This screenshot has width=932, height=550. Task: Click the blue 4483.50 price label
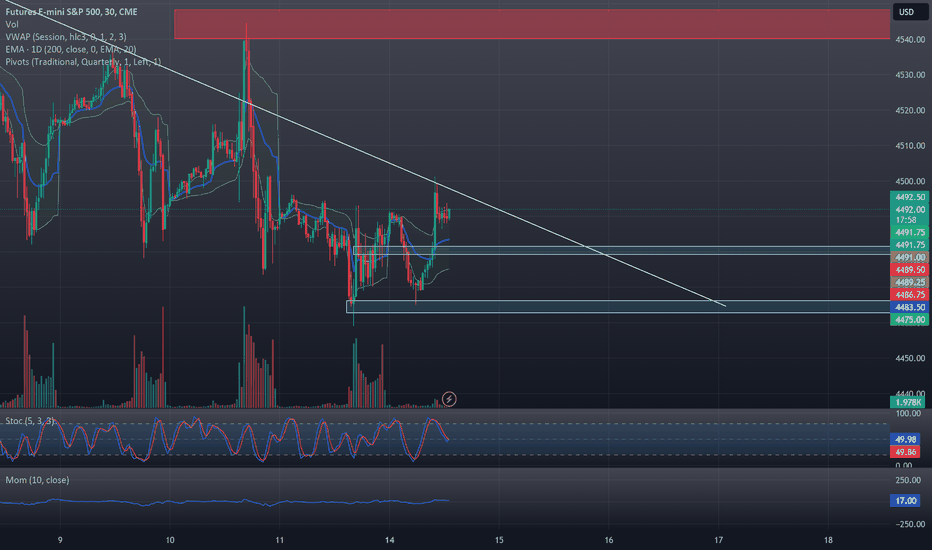pos(909,307)
